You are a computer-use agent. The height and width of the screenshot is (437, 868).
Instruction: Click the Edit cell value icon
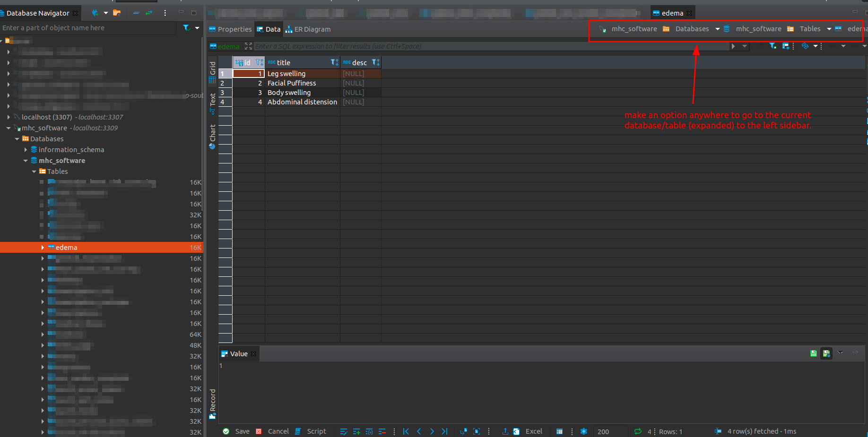(344, 431)
